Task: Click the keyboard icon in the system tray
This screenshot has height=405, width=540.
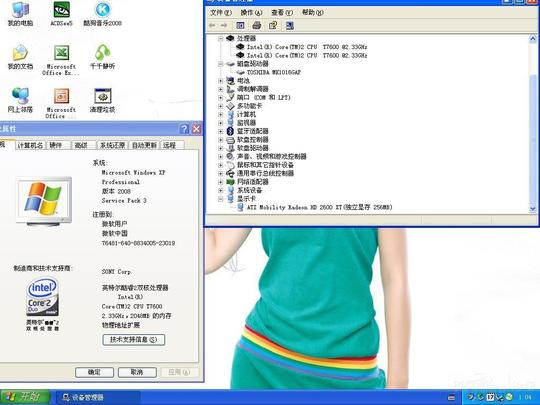Action: pyautogui.click(x=452, y=397)
